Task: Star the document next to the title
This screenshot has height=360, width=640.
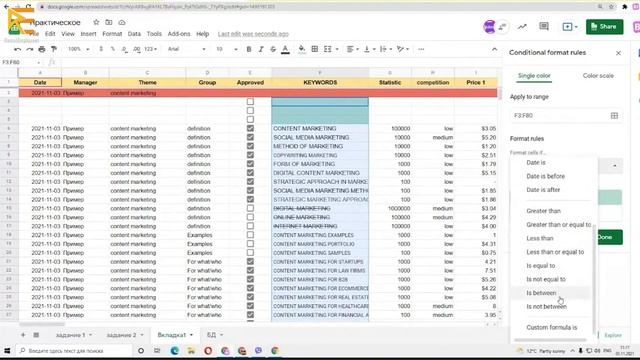Action: (x=96, y=22)
